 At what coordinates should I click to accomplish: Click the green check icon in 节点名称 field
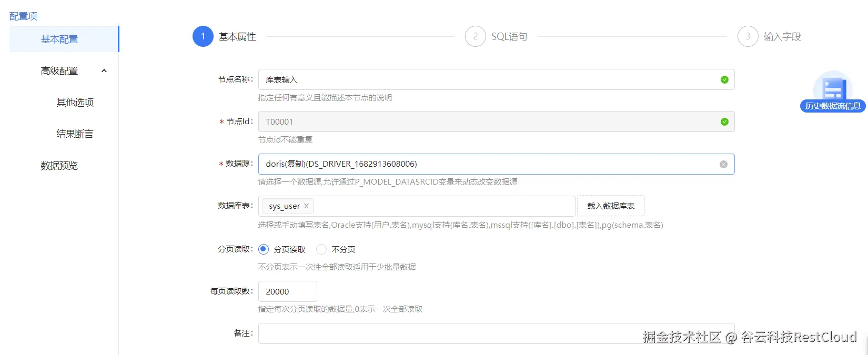point(724,80)
